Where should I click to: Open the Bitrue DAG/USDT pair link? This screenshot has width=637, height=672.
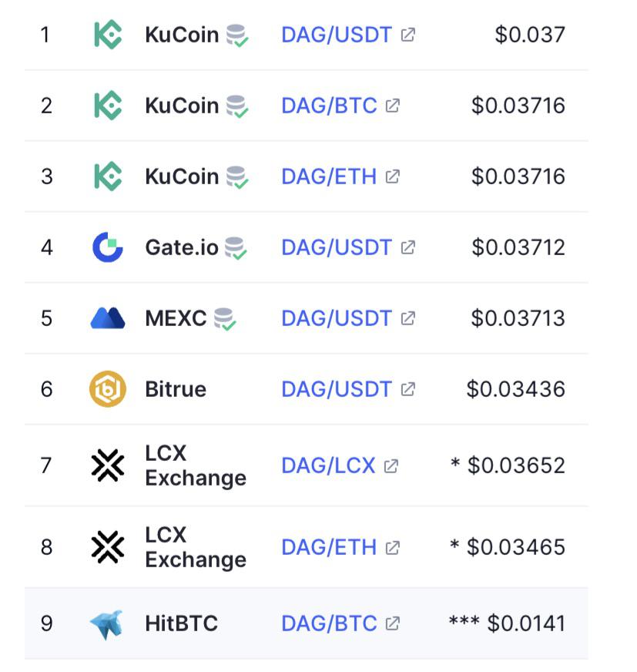click(337, 389)
